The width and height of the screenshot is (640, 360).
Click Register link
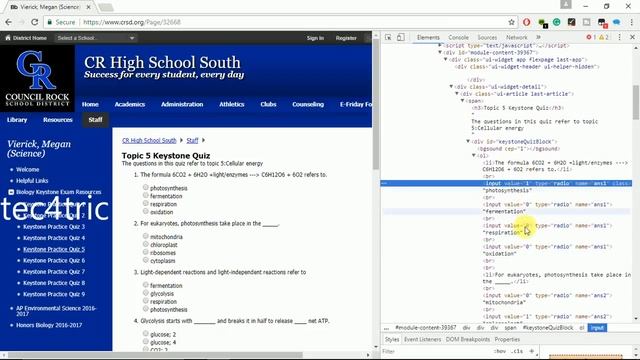click(346, 38)
